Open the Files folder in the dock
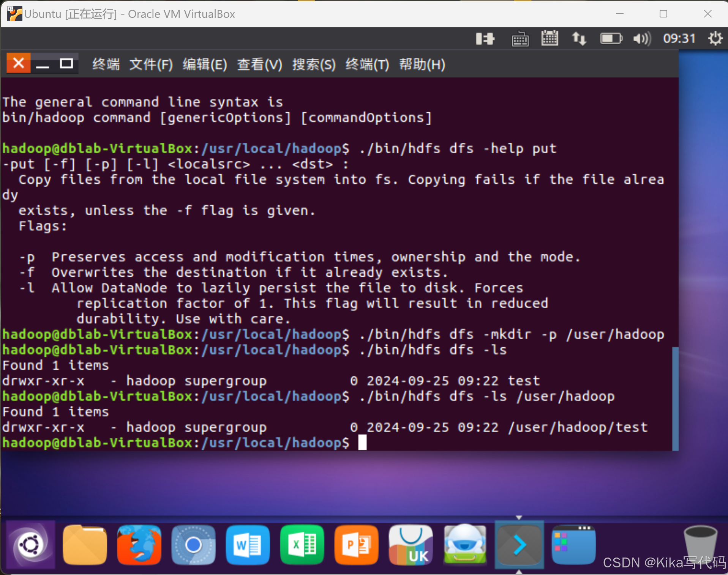The image size is (728, 575). pos(84,545)
